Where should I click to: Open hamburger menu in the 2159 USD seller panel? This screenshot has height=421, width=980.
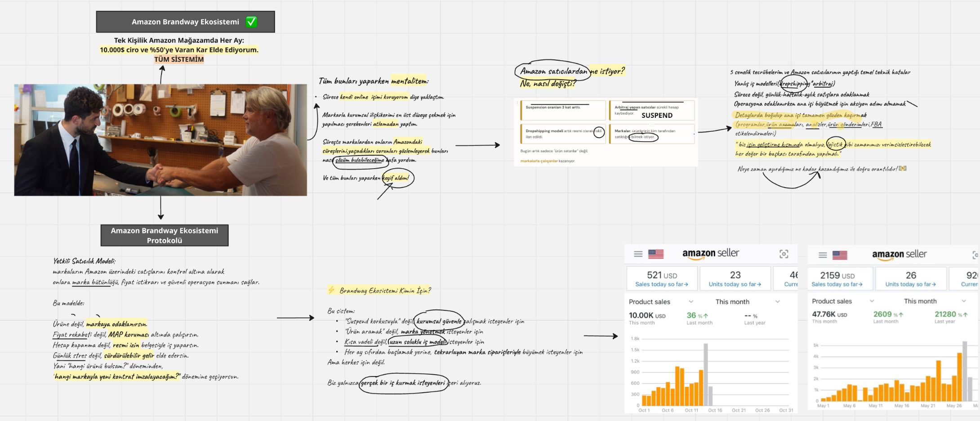click(x=823, y=255)
